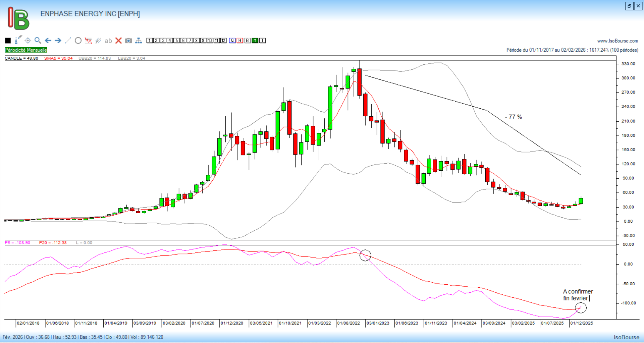
Task: Select the trend line drawing tool
Action: (68, 41)
